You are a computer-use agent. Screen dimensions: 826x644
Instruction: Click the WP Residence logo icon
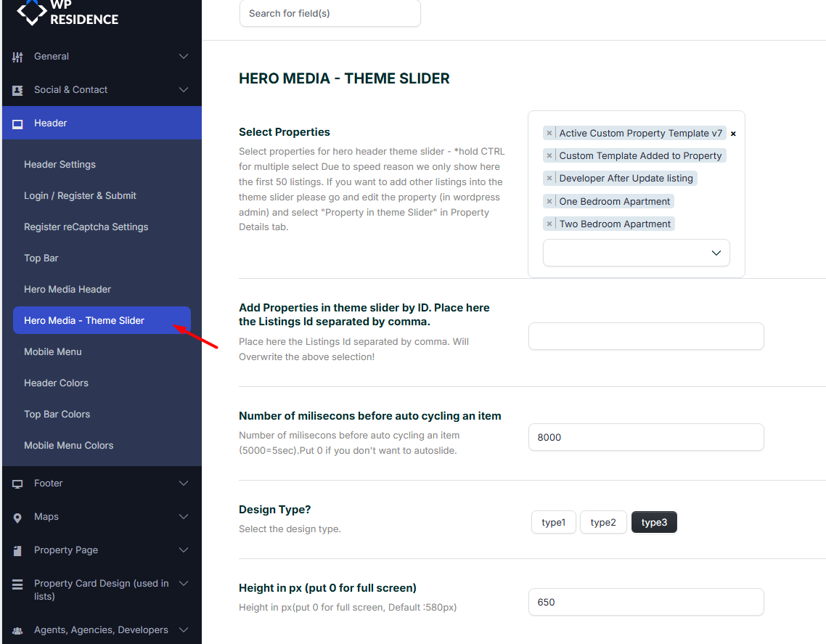pos(31,12)
